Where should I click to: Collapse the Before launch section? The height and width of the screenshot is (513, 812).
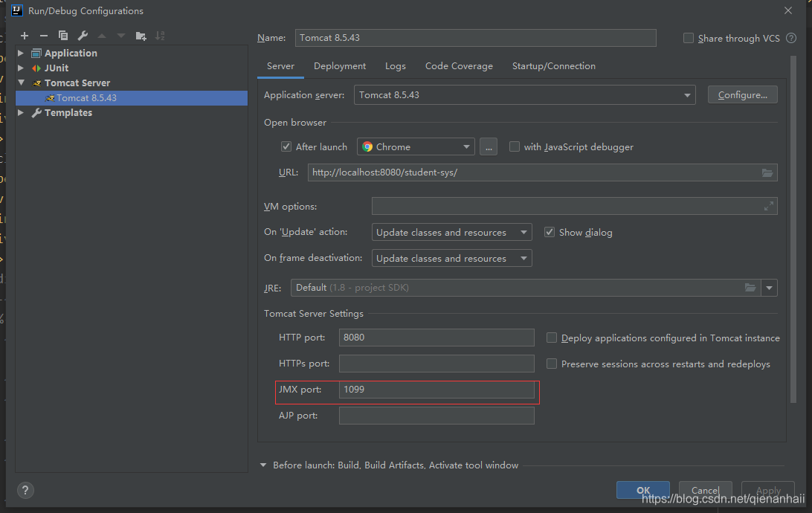[x=263, y=465]
